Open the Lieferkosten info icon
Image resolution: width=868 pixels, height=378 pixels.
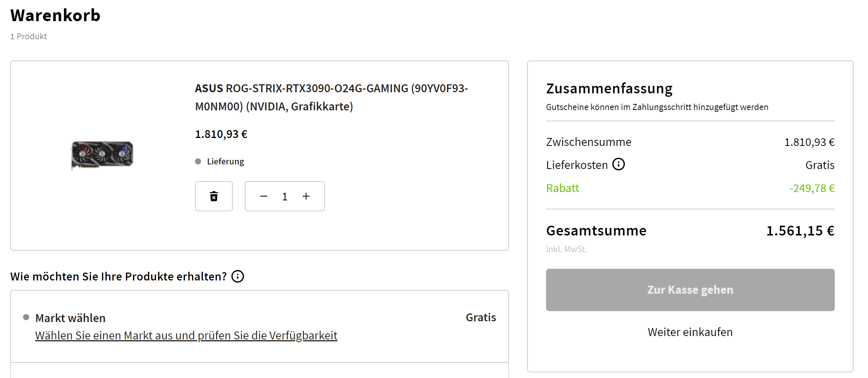pos(619,164)
